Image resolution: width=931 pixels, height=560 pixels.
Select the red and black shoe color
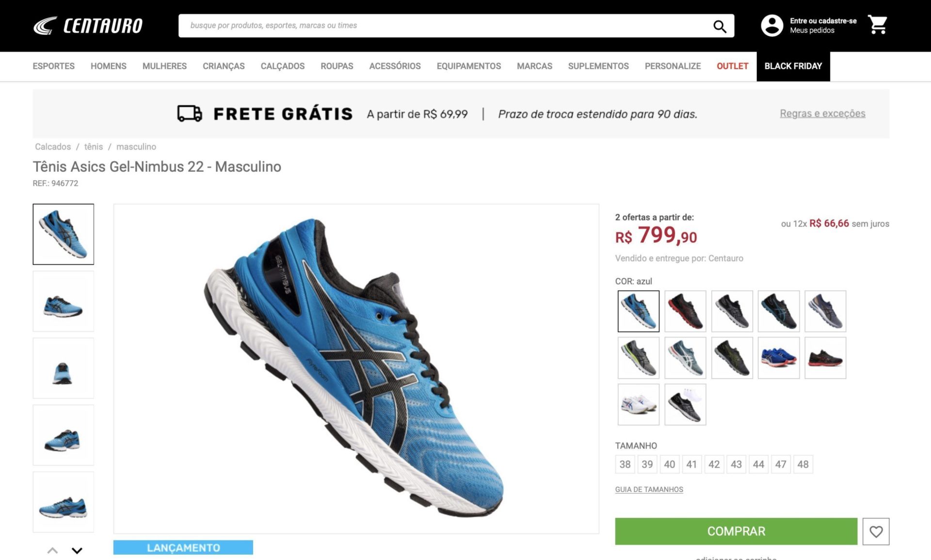click(685, 311)
